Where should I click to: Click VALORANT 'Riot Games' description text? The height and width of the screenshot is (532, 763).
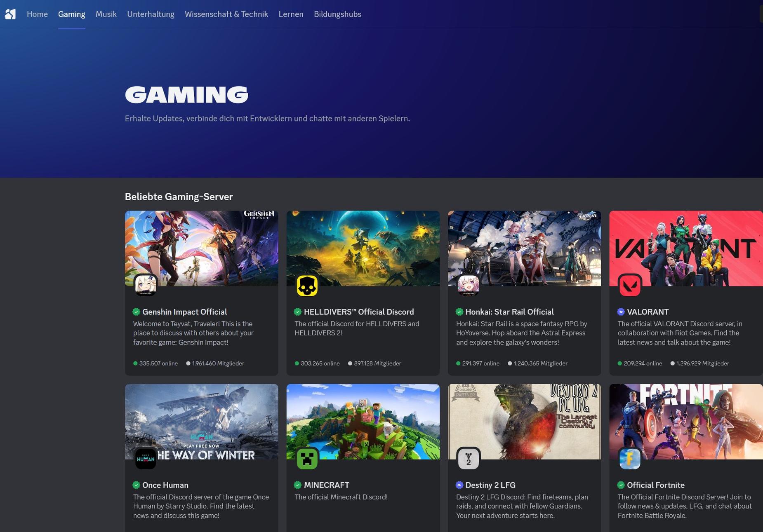pos(680,333)
